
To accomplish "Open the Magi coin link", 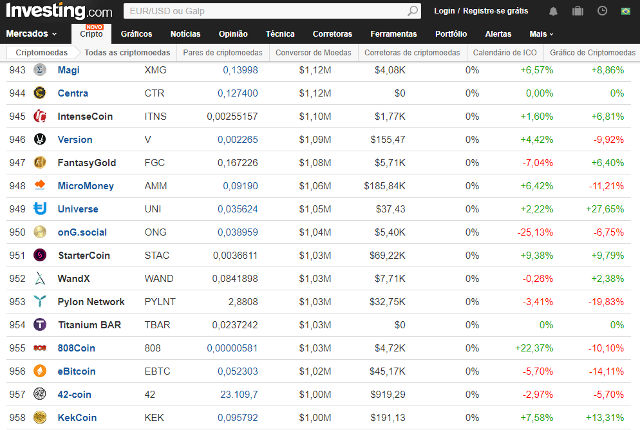I will (x=69, y=70).
